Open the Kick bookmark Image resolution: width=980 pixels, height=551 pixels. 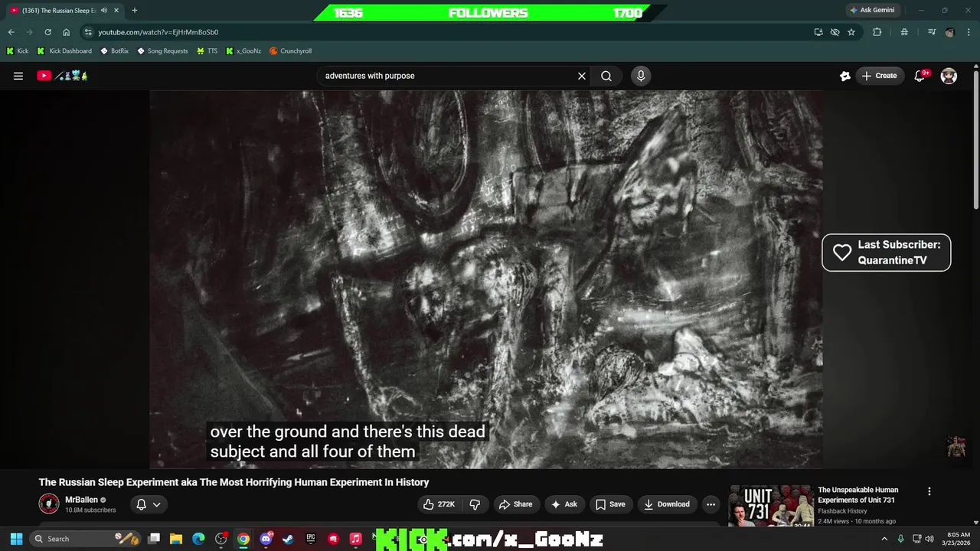[x=18, y=51]
